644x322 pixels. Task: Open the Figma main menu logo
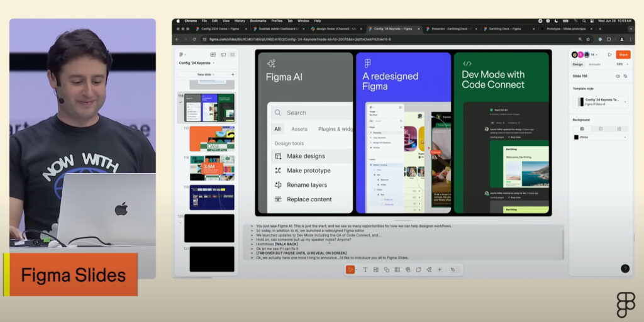click(x=181, y=55)
